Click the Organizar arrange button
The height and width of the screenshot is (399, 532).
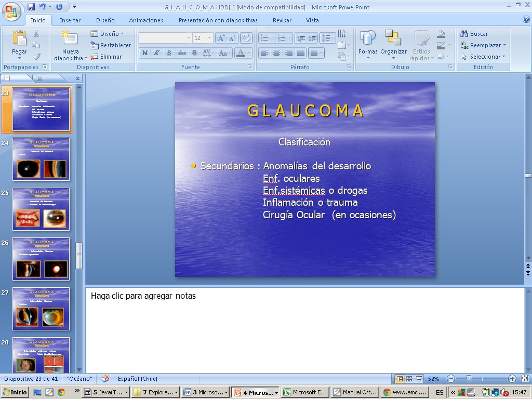[x=393, y=44]
